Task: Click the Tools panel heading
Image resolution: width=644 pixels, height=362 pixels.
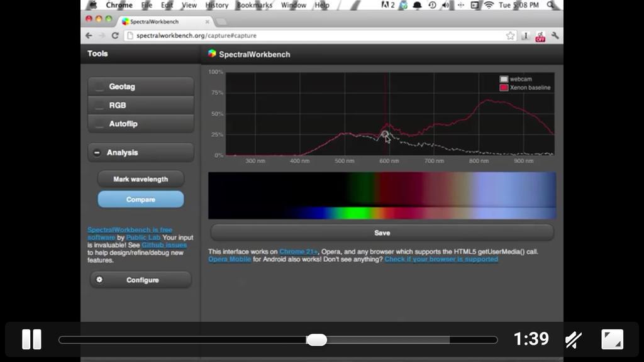Action: pyautogui.click(x=97, y=53)
